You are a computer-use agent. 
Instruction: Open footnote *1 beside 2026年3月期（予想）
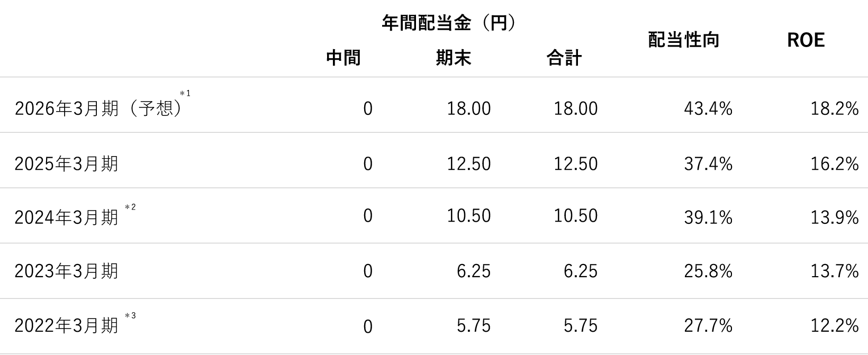[185, 94]
